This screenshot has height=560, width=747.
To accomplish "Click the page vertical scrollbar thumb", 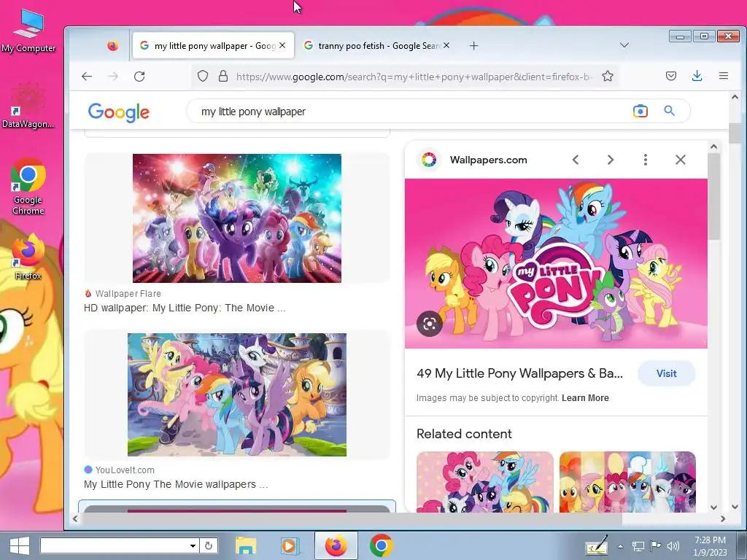I will click(735, 133).
